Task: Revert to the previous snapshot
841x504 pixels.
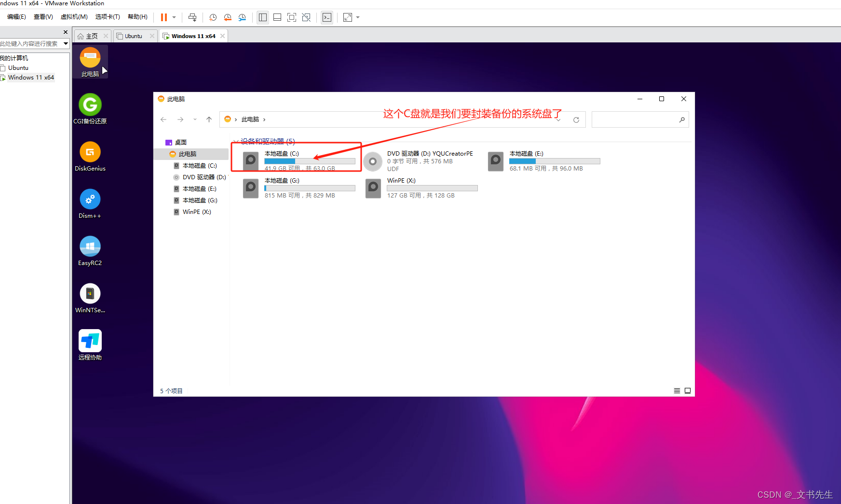Action: coord(228,17)
